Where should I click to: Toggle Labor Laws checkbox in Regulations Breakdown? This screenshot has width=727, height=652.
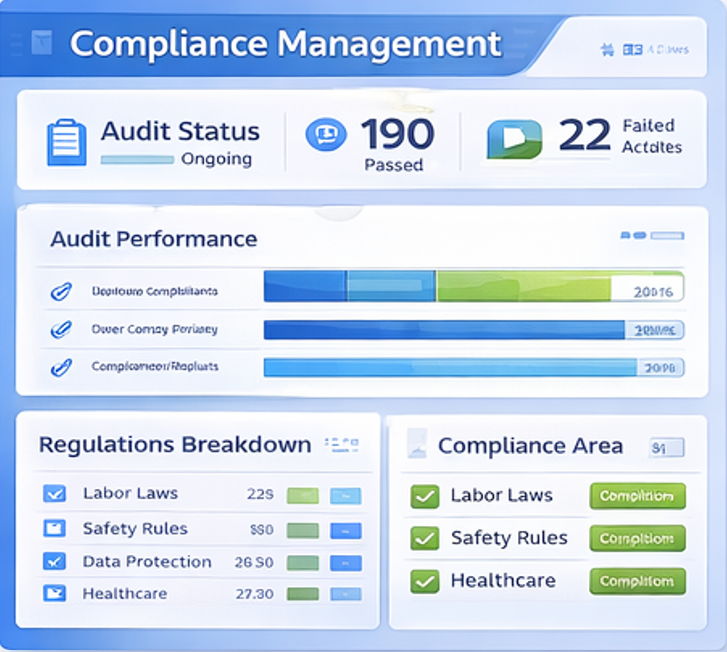[54, 493]
